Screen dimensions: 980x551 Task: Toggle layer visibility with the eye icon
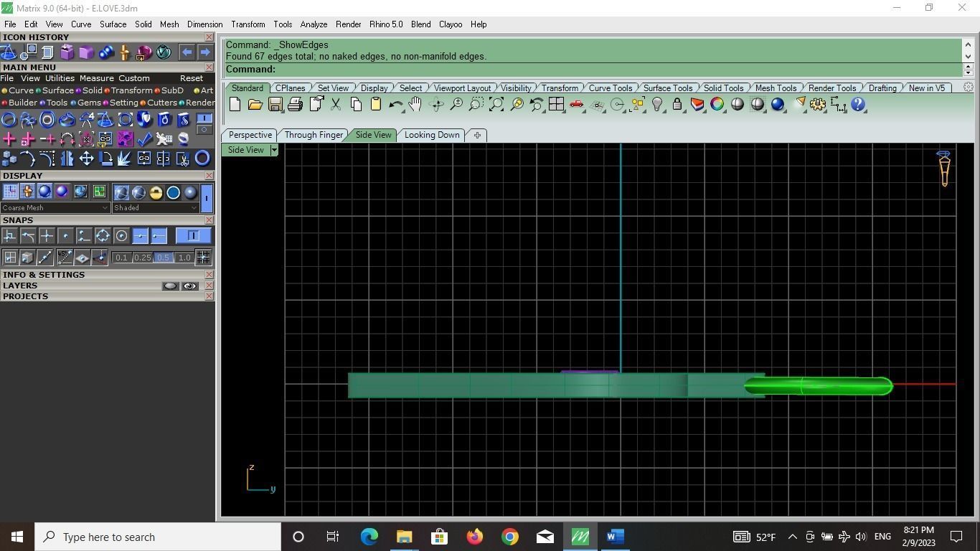point(189,286)
